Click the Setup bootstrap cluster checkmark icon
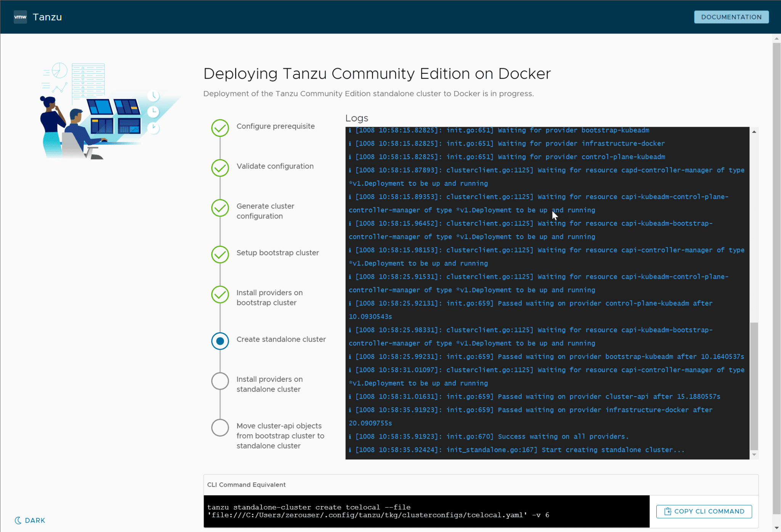 pyautogui.click(x=220, y=255)
